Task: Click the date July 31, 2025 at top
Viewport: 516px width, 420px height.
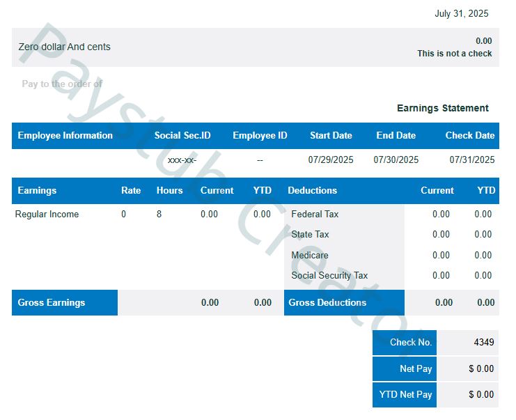Action: coord(461,13)
